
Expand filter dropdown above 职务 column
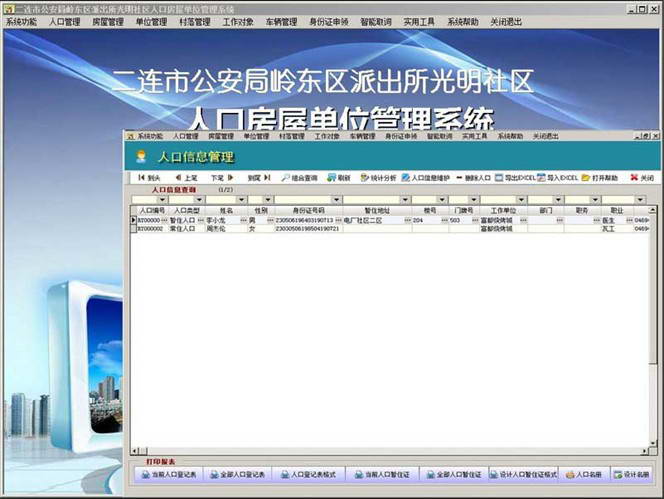click(x=595, y=200)
